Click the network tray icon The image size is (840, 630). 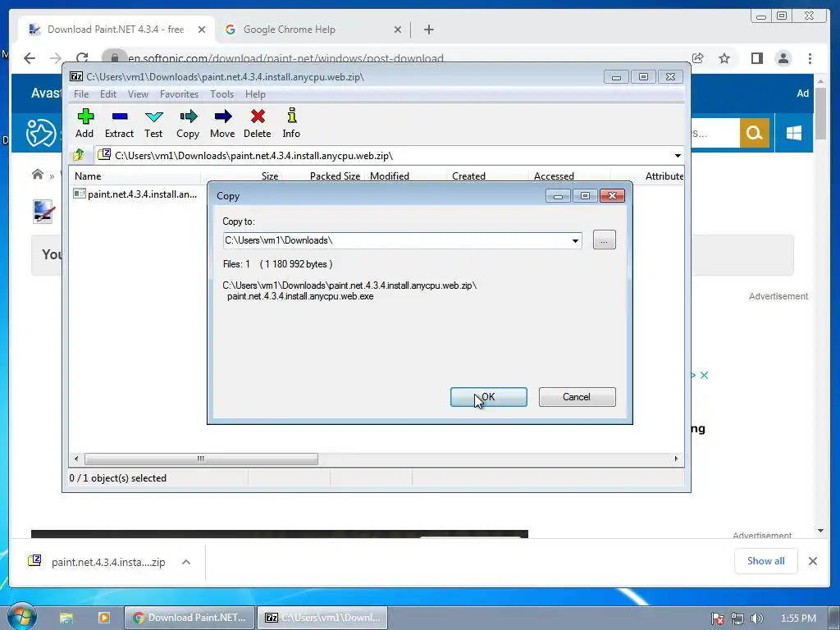click(737, 619)
